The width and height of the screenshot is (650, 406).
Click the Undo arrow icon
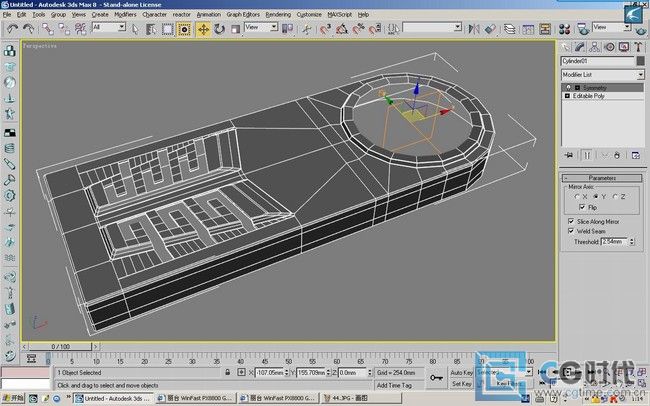pyautogui.click(x=12, y=29)
